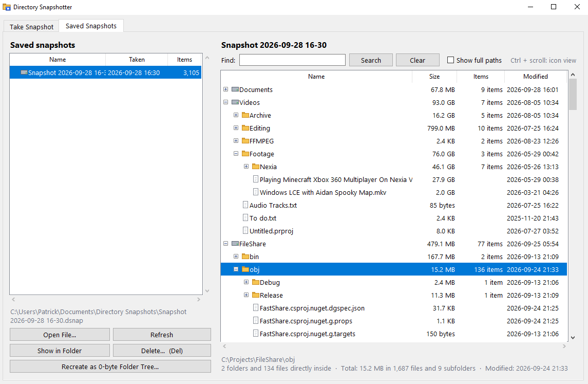
Task: Select the Saved Snapshots tab
Action: (91, 26)
